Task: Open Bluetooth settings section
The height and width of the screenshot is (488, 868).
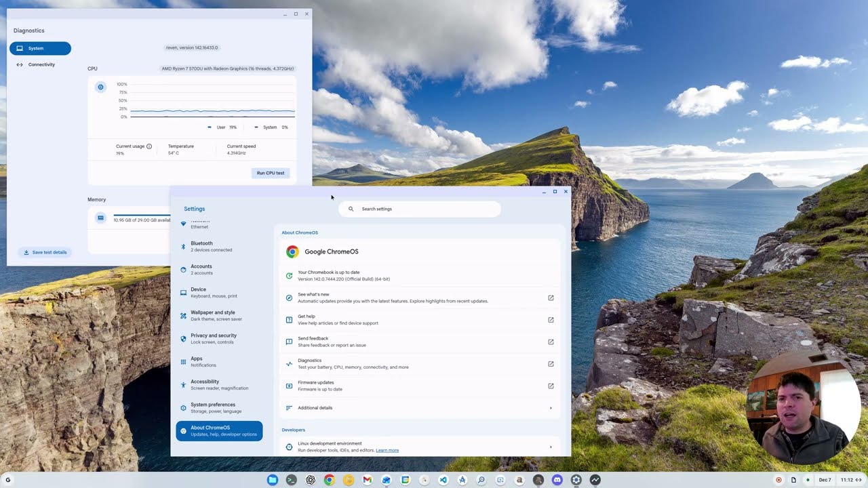Action: [219, 246]
